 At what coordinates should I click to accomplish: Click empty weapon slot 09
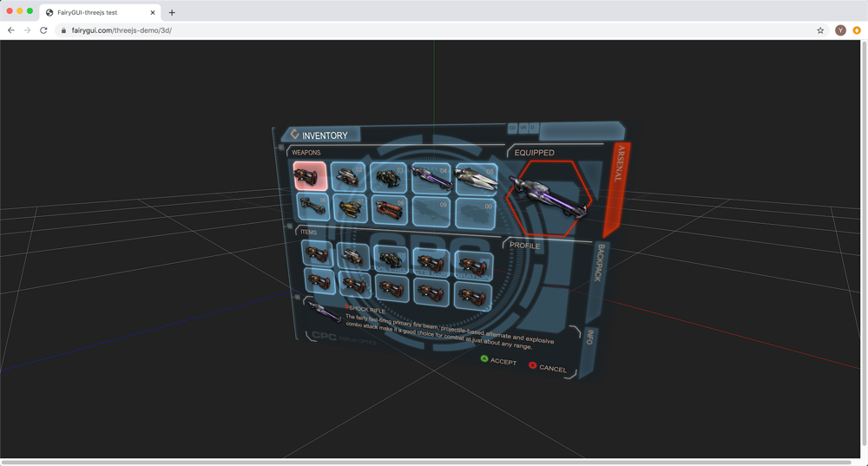[431, 211]
